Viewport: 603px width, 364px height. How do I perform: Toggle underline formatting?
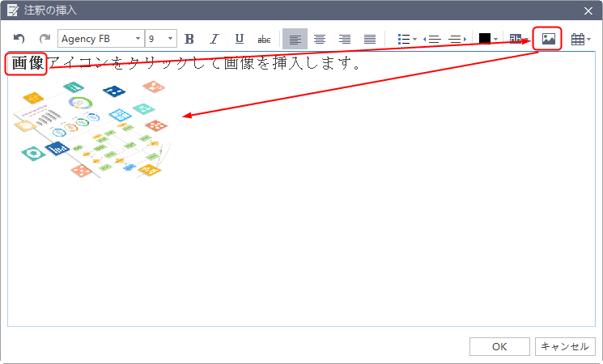pyautogui.click(x=240, y=39)
